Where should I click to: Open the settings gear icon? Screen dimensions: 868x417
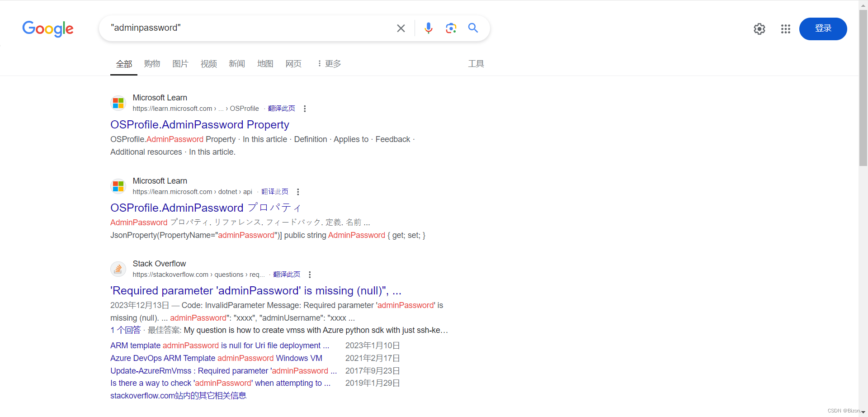click(x=759, y=28)
